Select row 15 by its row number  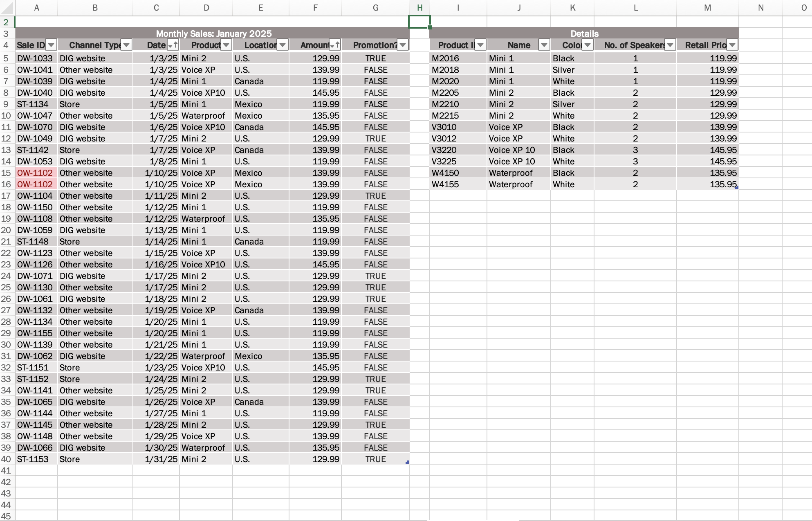[x=6, y=173]
